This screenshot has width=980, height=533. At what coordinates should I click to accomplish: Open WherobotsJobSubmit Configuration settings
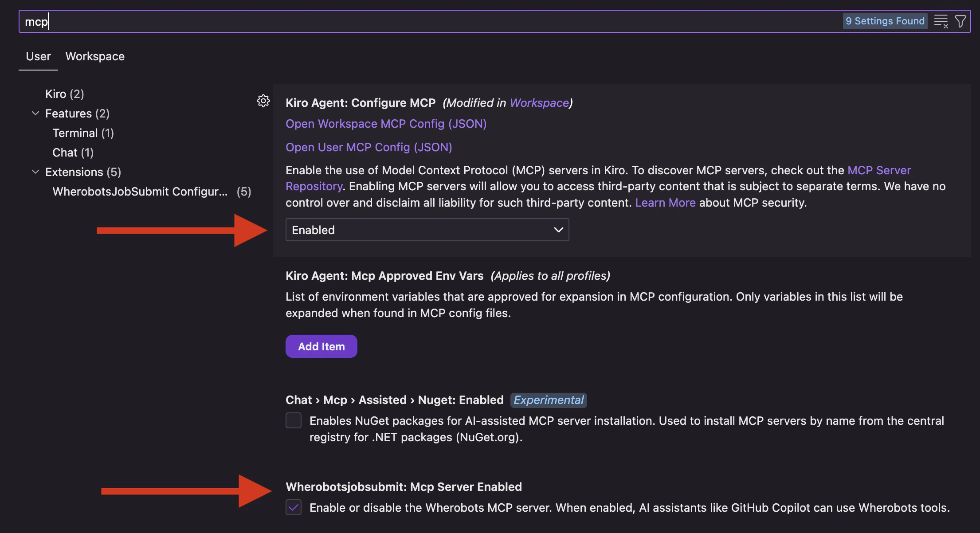(140, 192)
